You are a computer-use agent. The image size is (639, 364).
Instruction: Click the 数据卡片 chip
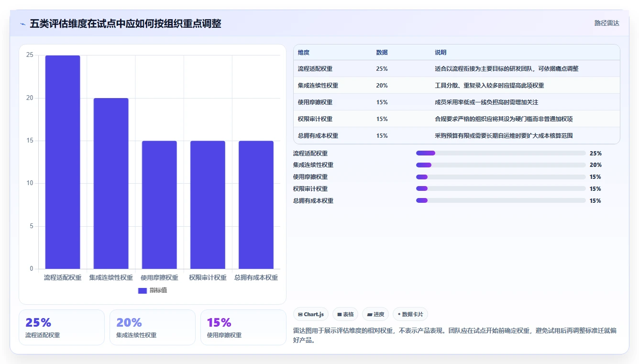tap(410, 314)
